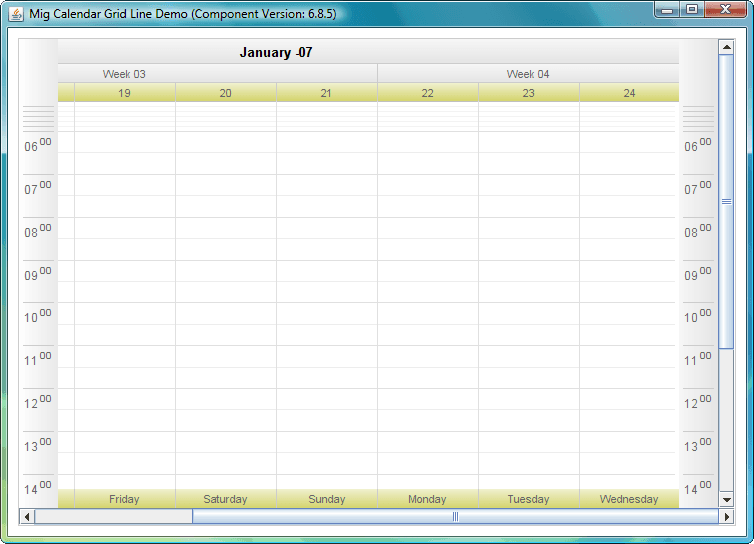
Task: Select the day 21 date header
Action: (327, 92)
